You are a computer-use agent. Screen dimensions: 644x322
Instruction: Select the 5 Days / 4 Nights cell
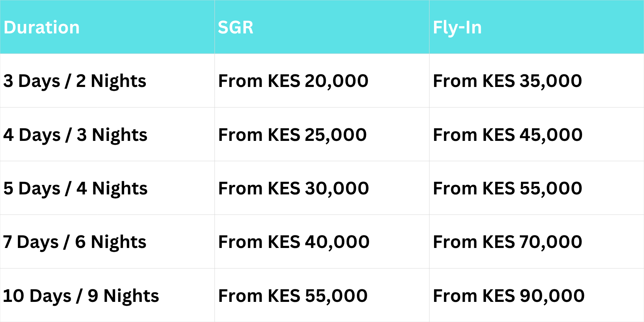pyautogui.click(x=75, y=188)
